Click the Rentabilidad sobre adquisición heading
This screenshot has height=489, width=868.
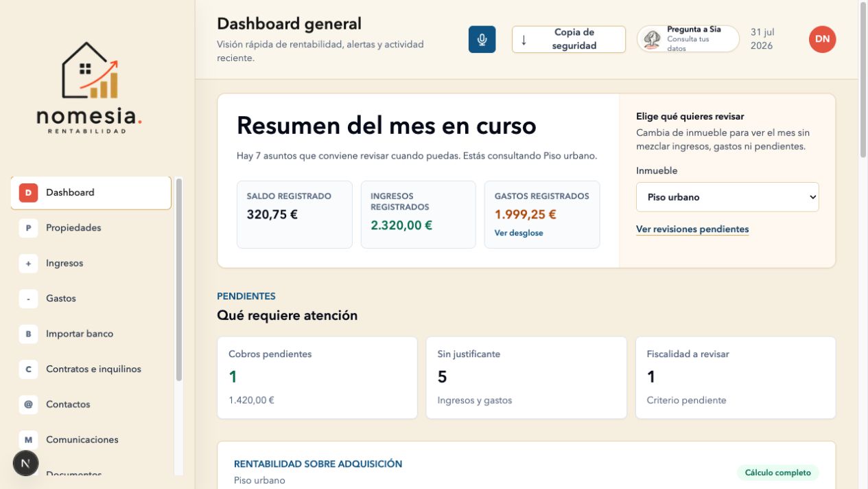[x=318, y=464]
